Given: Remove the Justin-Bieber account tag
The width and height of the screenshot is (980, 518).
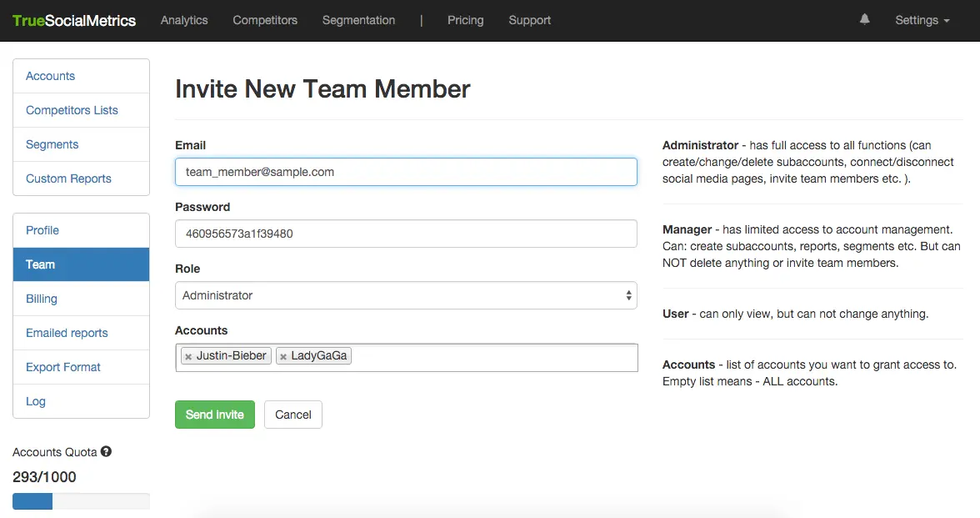Looking at the screenshot, I should point(188,356).
